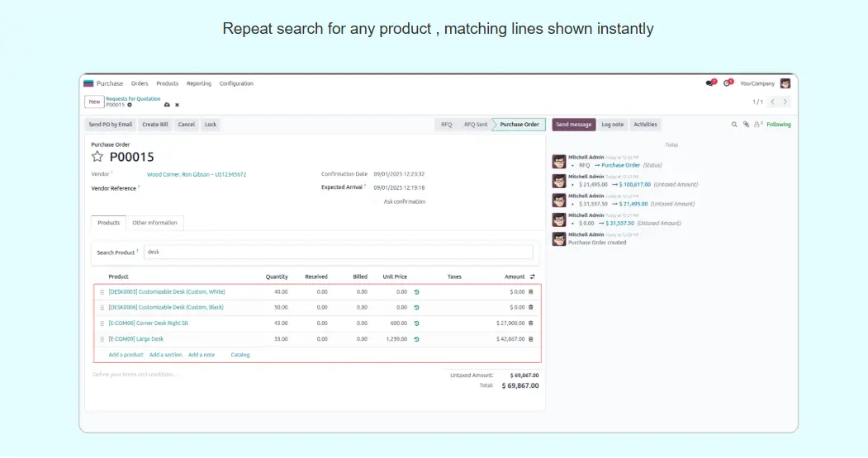The height and width of the screenshot is (458, 868).
Task: Click price history icon on Corner Desk row
Action: click(x=416, y=323)
